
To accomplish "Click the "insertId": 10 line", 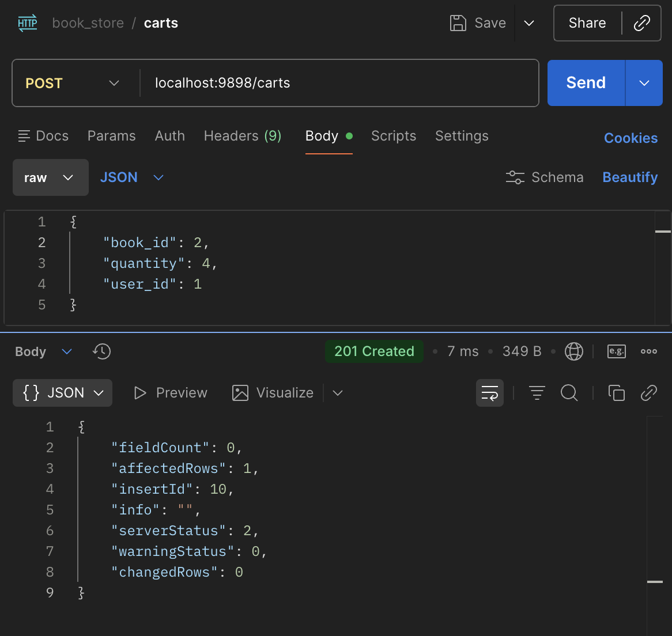I will point(172,489).
